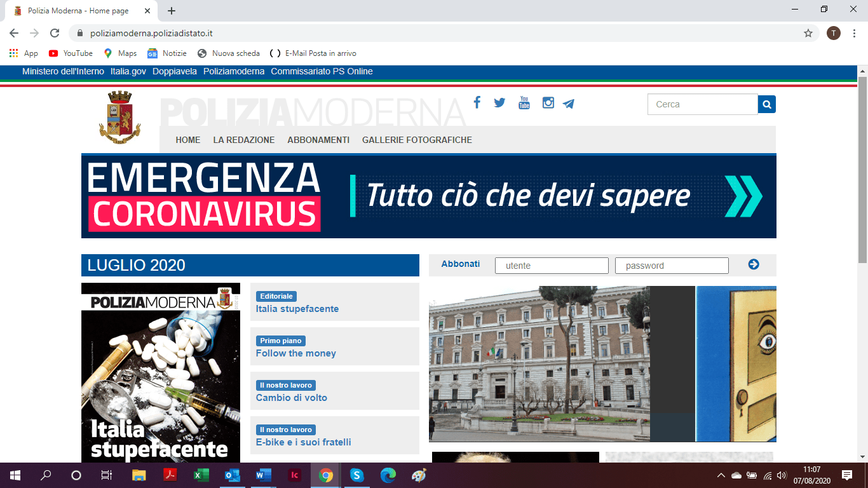Open Adobe Acrobat from taskbar
This screenshot has height=488, width=868.
pyautogui.click(x=170, y=475)
